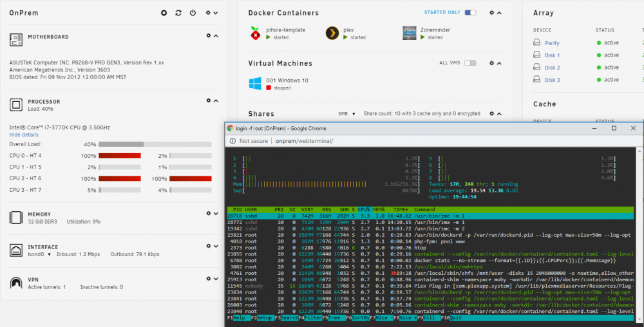This screenshot has width=644, height=327.
Task: Click the 001 Windows 10 VM name
Action: pos(287,80)
